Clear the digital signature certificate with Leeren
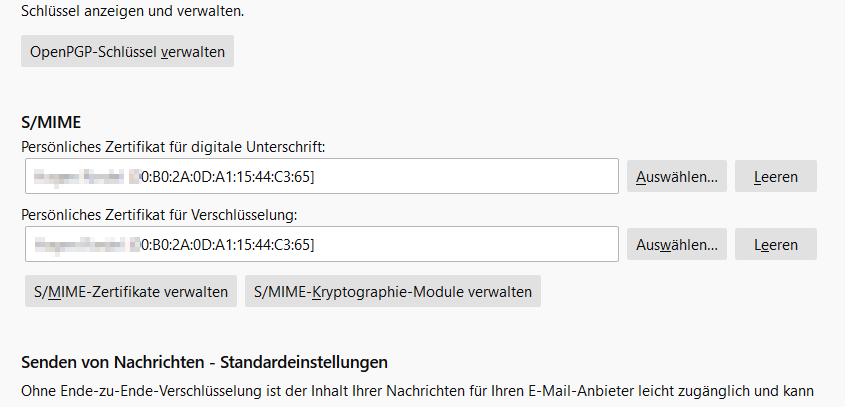The height and width of the screenshot is (407, 845). point(776,177)
